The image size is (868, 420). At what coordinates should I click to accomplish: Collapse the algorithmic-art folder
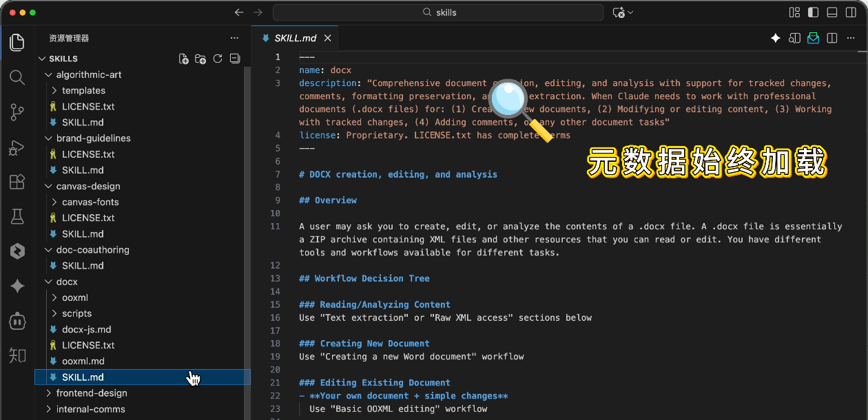point(88,74)
